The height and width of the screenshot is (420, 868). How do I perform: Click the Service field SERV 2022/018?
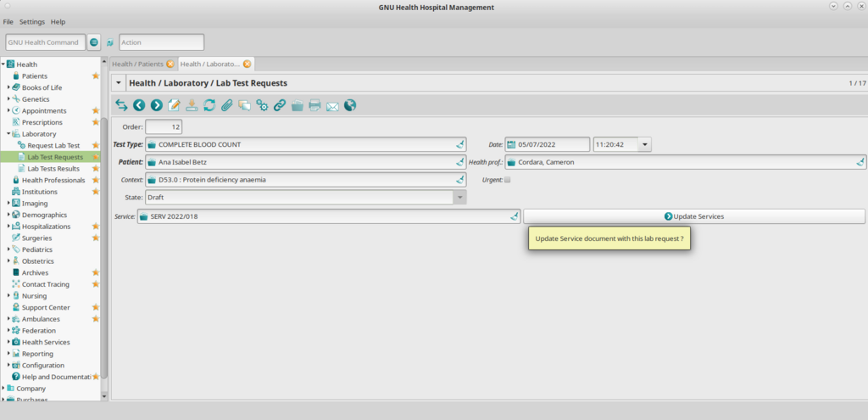329,216
